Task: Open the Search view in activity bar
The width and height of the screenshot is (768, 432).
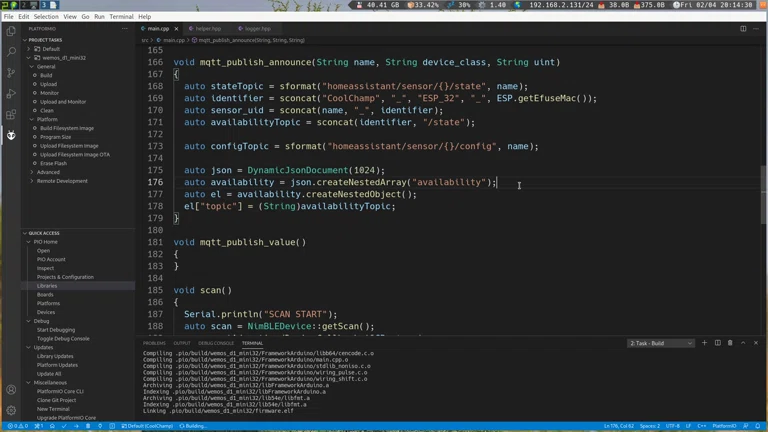Action: [11, 51]
